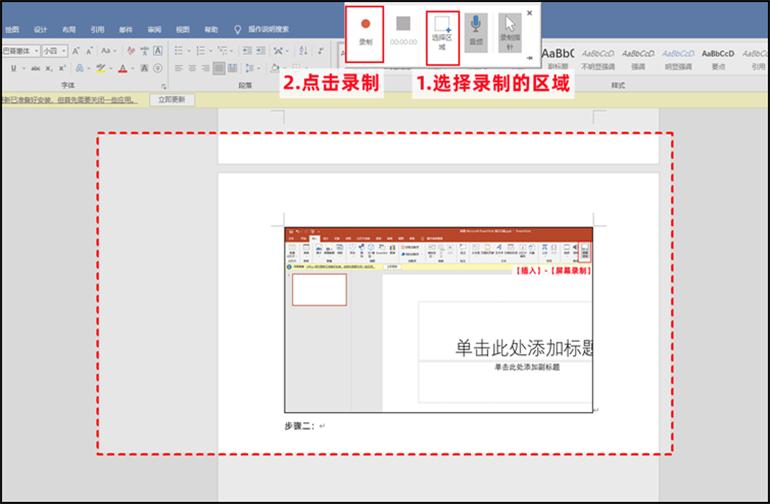
Task: Apply red font color
Action: [x=123, y=68]
